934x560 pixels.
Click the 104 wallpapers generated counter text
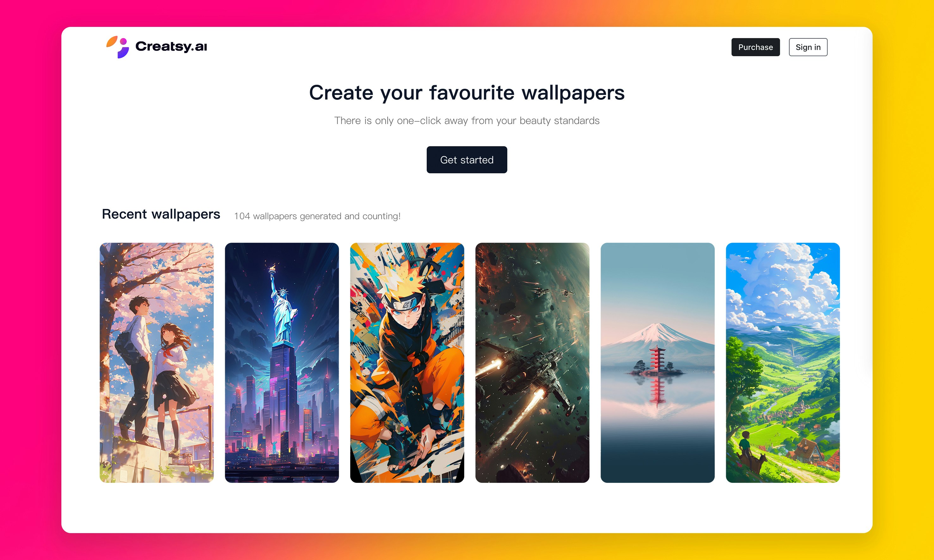(x=317, y=216)
